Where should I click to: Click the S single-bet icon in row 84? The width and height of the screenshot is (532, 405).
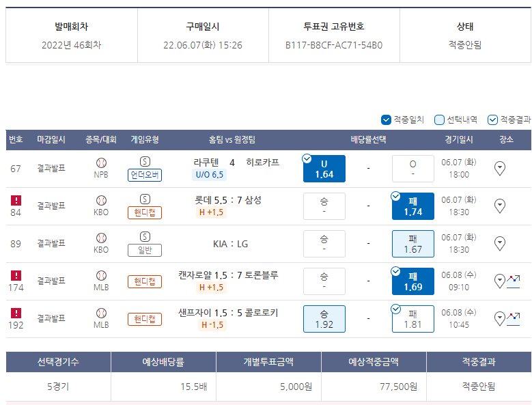pos(145,199)
